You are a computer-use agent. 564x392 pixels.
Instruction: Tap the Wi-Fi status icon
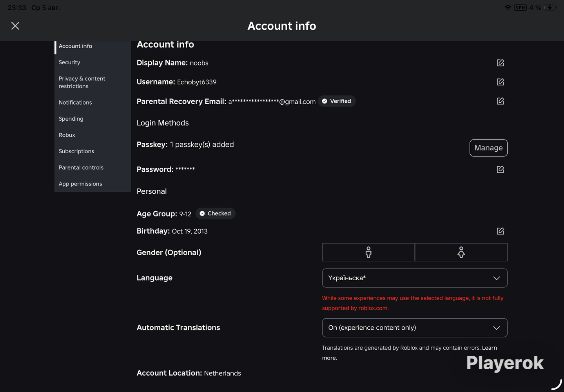[508, 7]
